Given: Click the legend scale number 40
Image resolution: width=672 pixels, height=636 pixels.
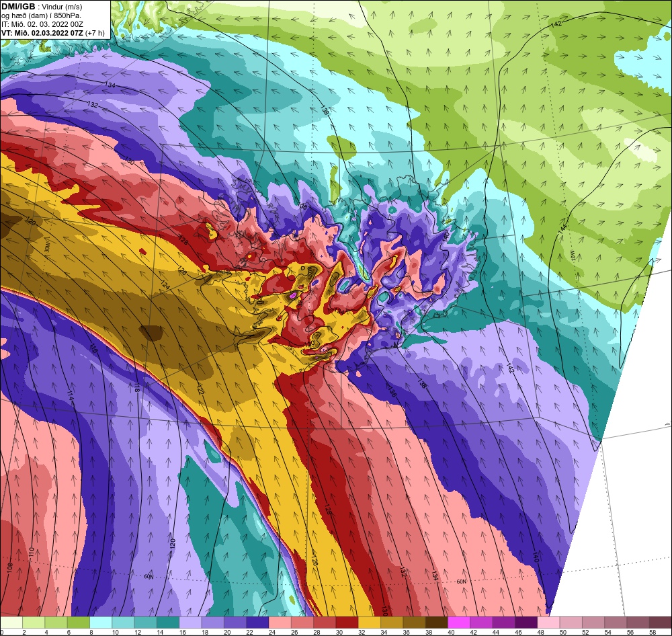Looking at the screenshot, I should (x=451, y=632).
